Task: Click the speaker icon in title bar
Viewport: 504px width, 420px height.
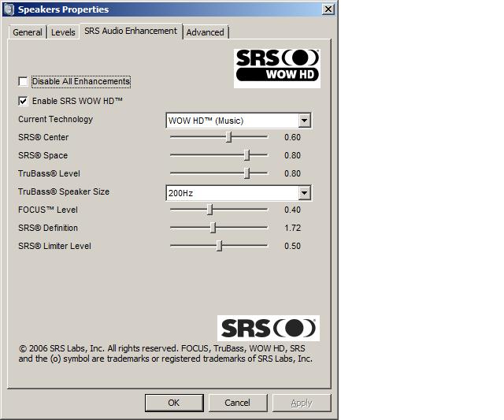Action: coord(9,9)
